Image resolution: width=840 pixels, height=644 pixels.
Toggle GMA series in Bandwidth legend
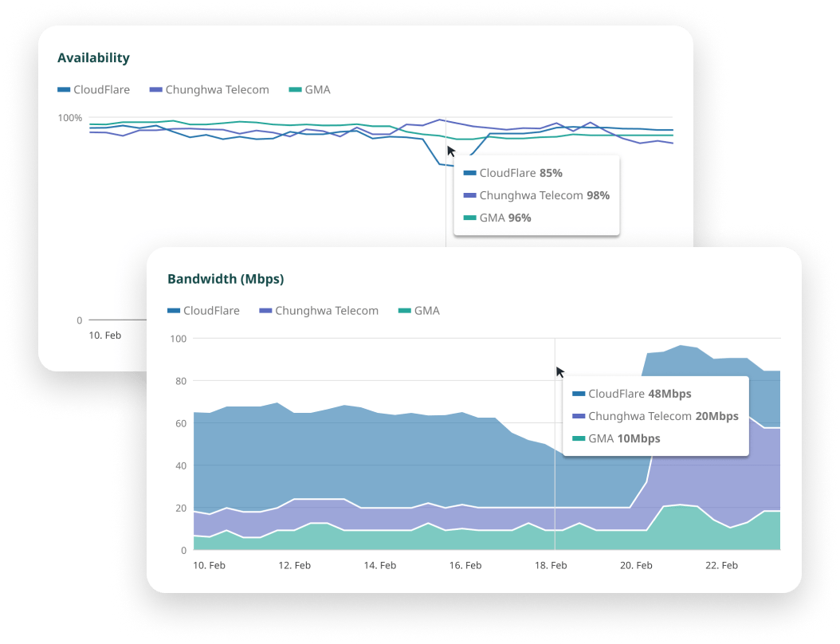(x=419, y=311)
